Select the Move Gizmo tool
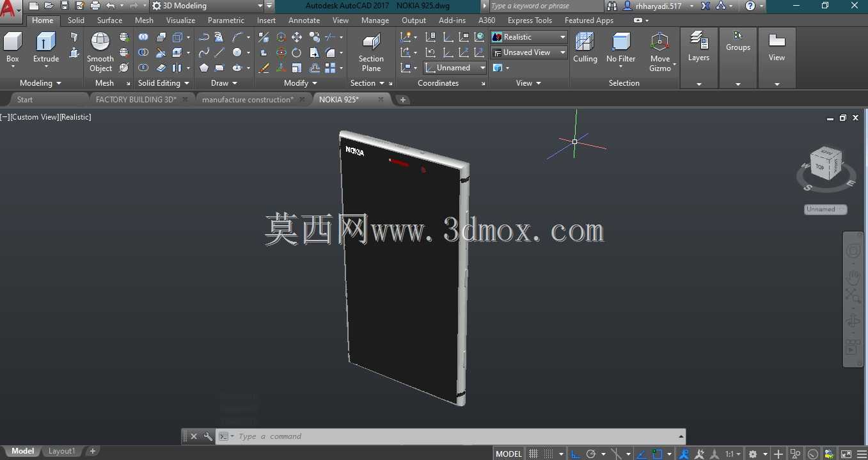The height and width of the screenshot is (460, 868). 660,52
